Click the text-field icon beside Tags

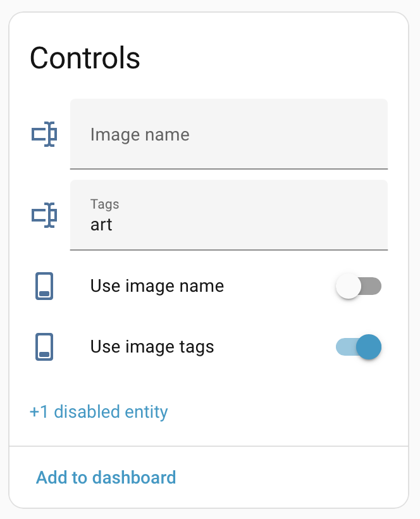(44, 215)
